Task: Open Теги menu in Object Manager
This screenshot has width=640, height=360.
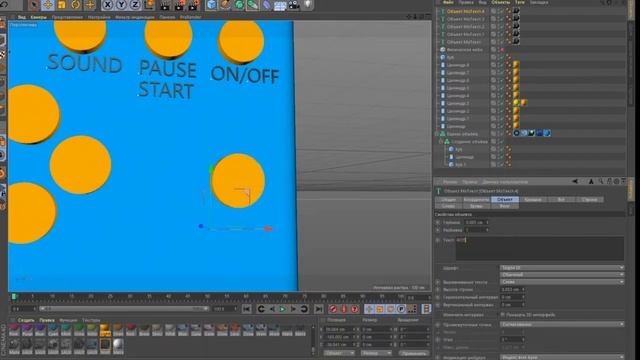Action: (x=520, y=2)
